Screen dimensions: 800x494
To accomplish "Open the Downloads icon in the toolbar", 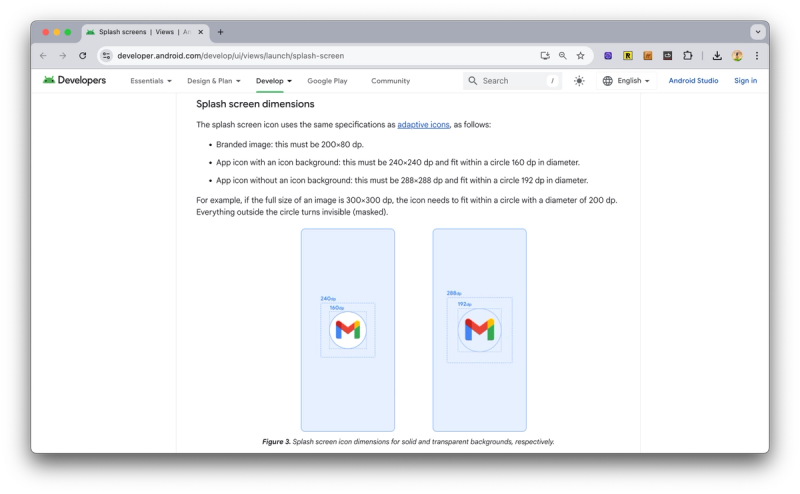I will point(717,56).
